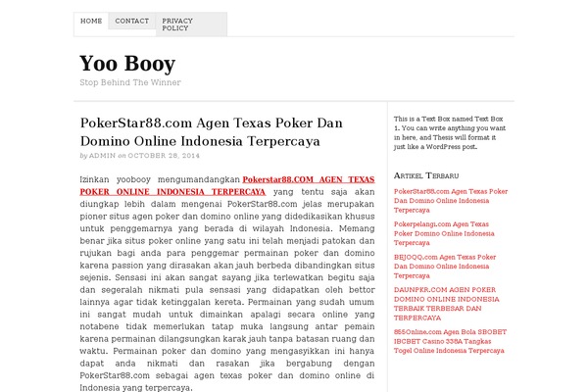Screen dimensions: 588x392
Task: Click the Artikel Terbaru sidebar heading
Action: pos(426,175)
